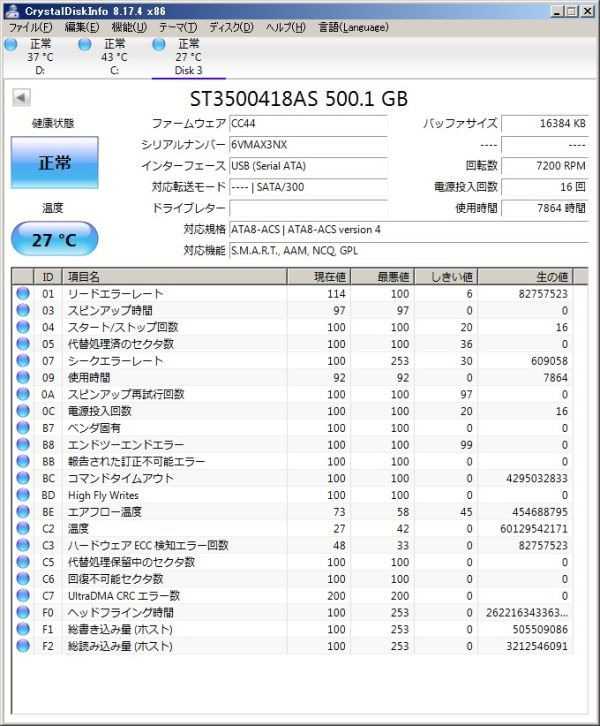Open the 言語(Language) menu
Screen dimensions: 600x726
(354, 27)
